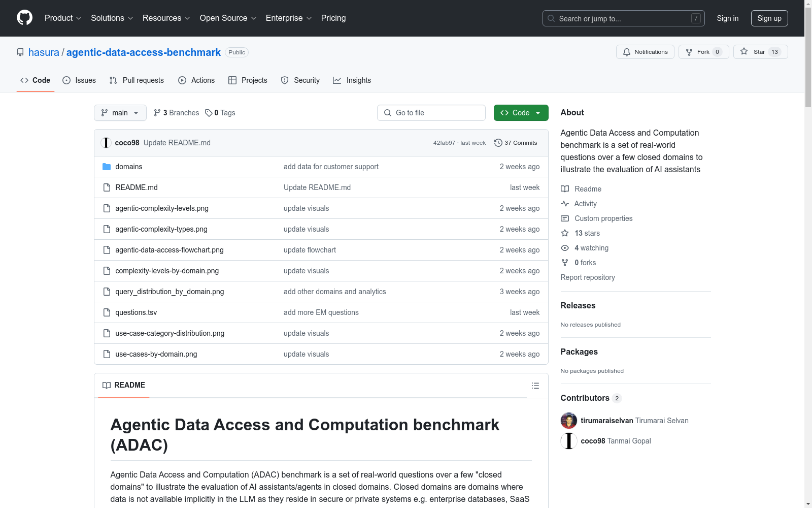Viewport: 812px width, 508px height.
Task: Click the Sign in link
Action: [x=728, y=18]
